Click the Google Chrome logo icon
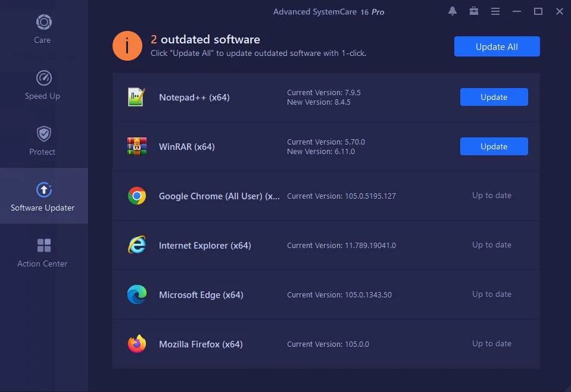Viewport: 571px width, 392px height. coord(137,196)
